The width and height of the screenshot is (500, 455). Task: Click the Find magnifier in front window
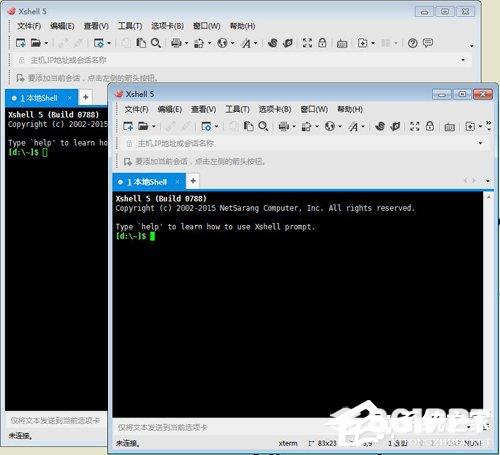[x=263, y=126]
